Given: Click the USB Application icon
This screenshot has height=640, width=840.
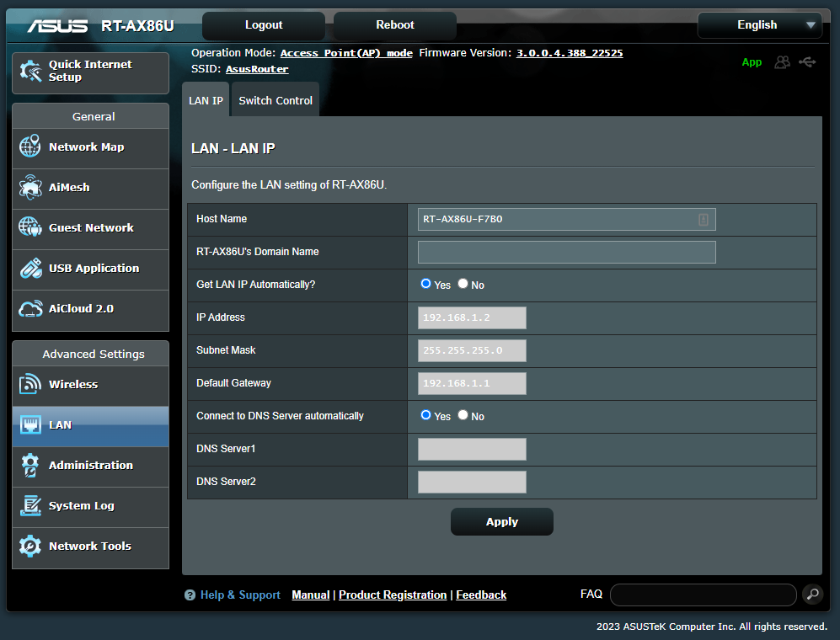Looking at the screenshot, I should 30,269.
